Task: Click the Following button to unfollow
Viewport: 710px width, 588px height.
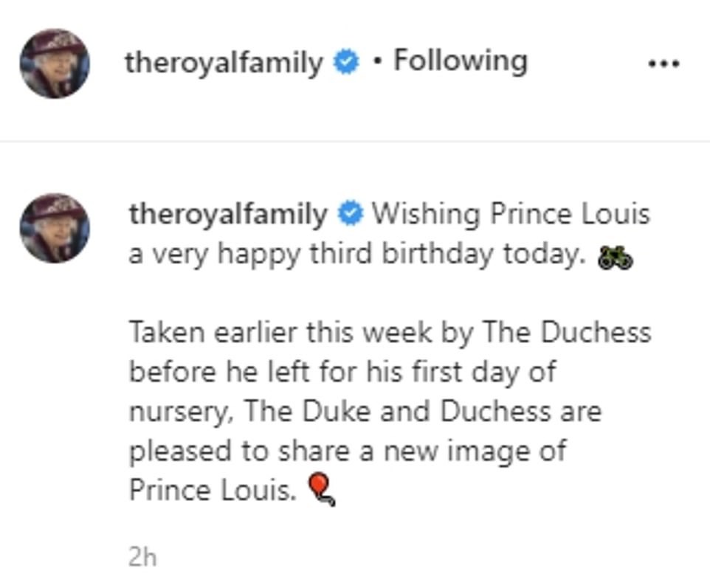Action: click(x=460, y=60)
